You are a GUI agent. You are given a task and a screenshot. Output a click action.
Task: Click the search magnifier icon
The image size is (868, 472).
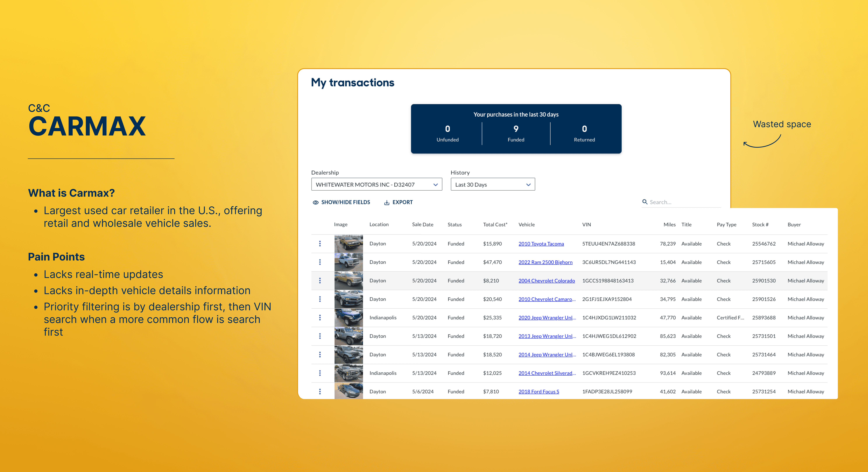(x=645, y=202)
